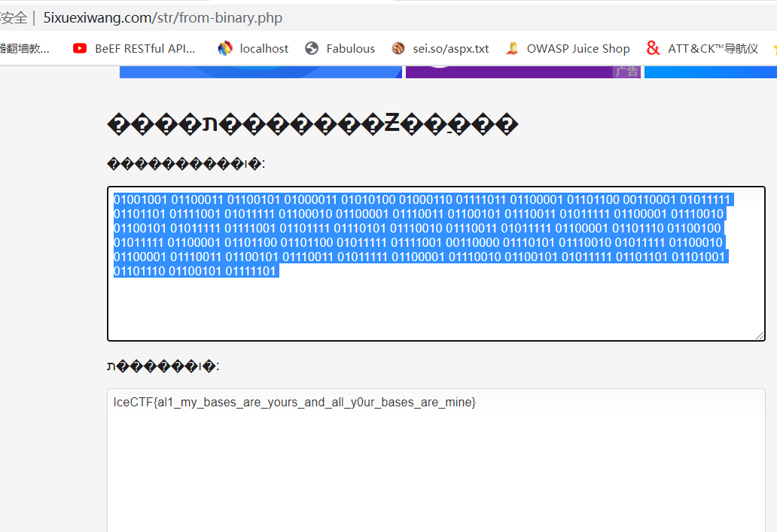
Task: Click the last binary group 01111101
Action: (250, 271)
